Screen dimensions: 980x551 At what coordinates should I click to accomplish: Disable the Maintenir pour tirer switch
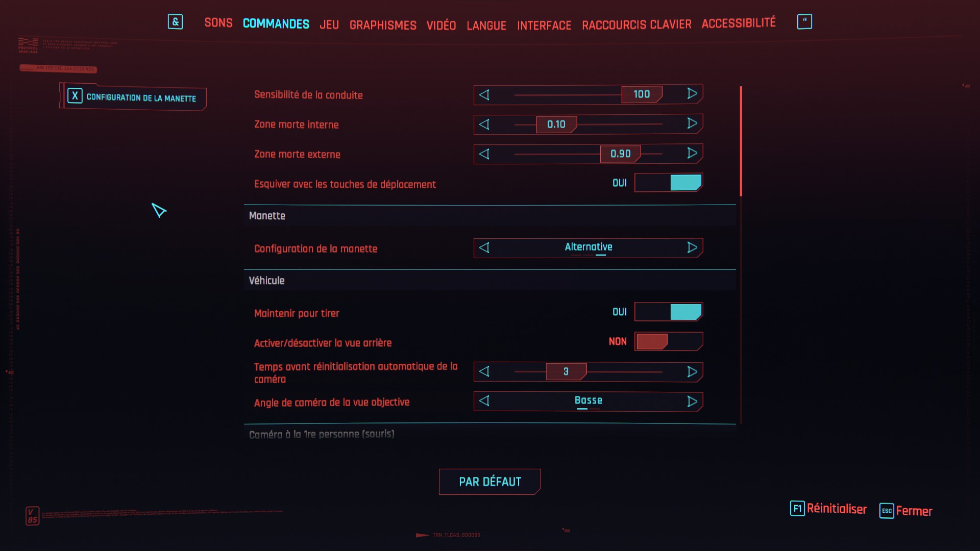(x=669, y=312)
